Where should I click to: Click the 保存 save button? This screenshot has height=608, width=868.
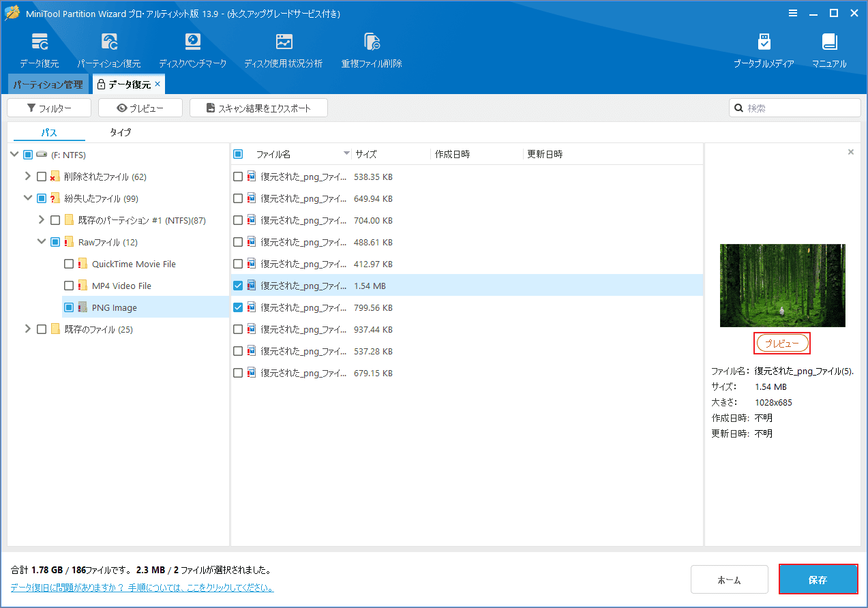(x=818, y=580)
